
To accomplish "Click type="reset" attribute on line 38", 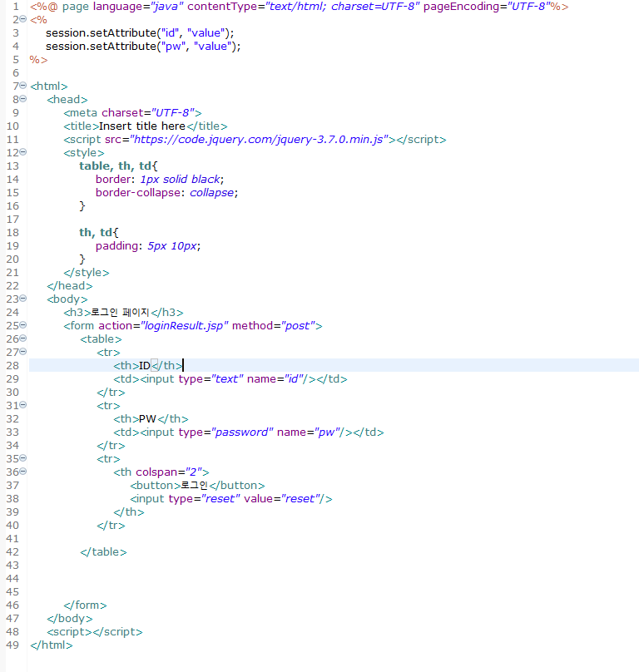I will [x=204, y=498].
